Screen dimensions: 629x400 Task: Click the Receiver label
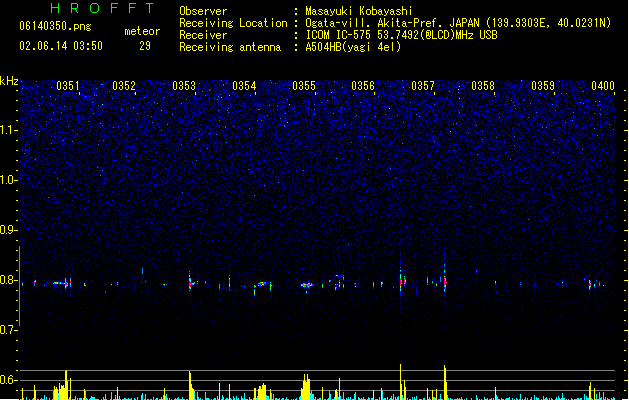click(203, 35)
